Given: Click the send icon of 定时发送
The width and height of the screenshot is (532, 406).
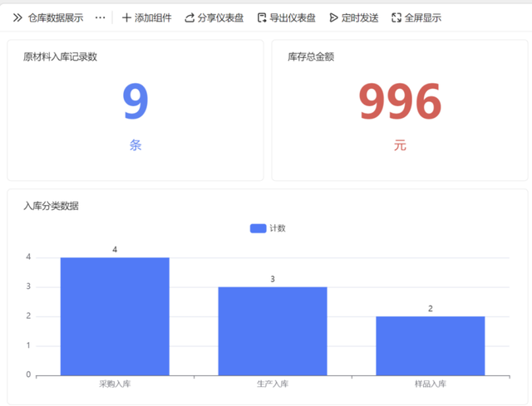Looking at the screenshot, I should pos(333,17).
